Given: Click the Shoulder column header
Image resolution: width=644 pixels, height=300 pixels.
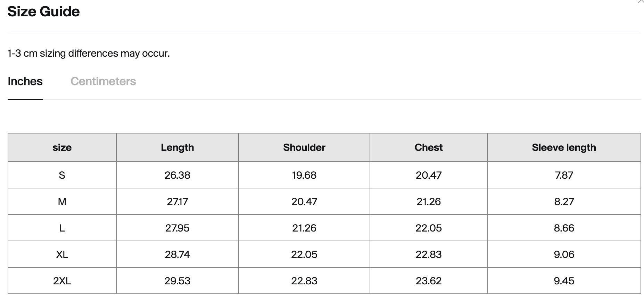Looking at the screenshot, I should (x=304, y=147).
